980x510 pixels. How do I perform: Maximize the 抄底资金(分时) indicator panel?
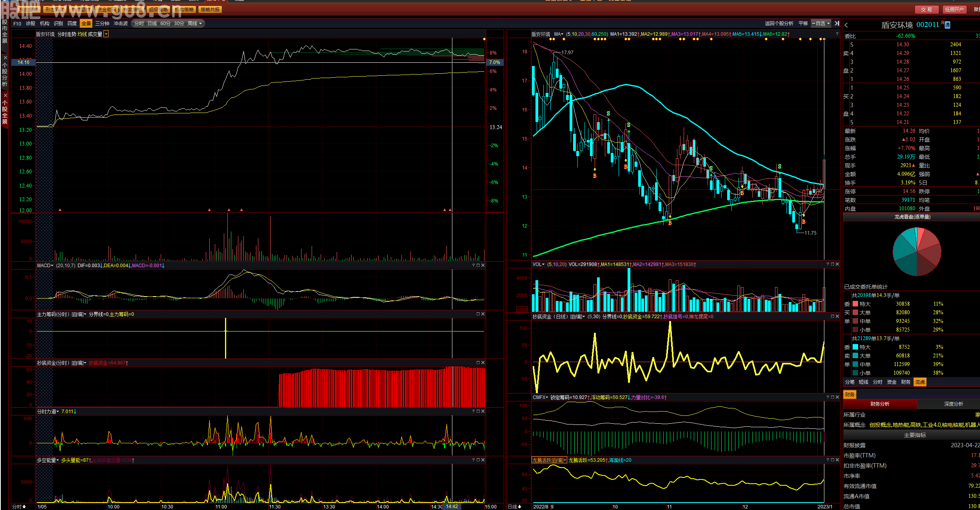click(x=478, y=363)
